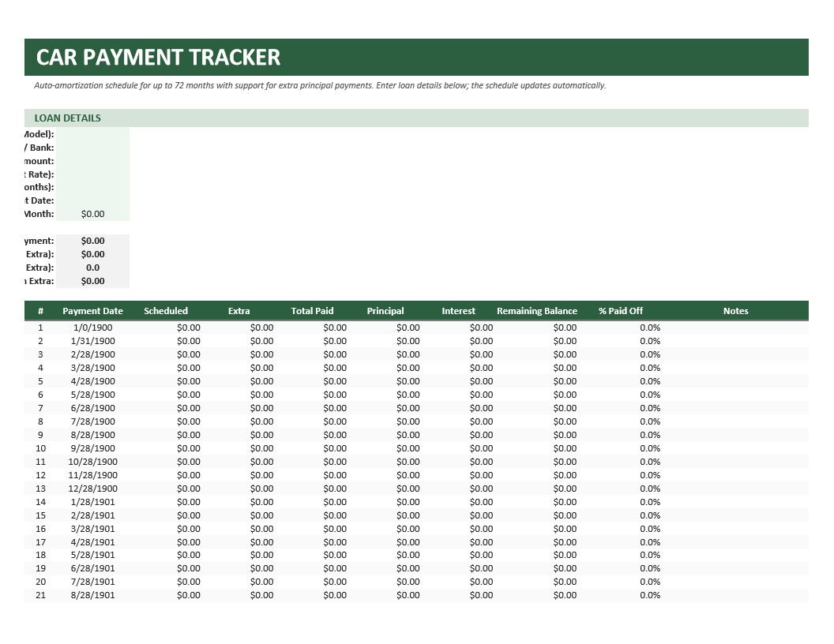Click the Notes cell in row 14
The image size is (834, 644).
735,502
